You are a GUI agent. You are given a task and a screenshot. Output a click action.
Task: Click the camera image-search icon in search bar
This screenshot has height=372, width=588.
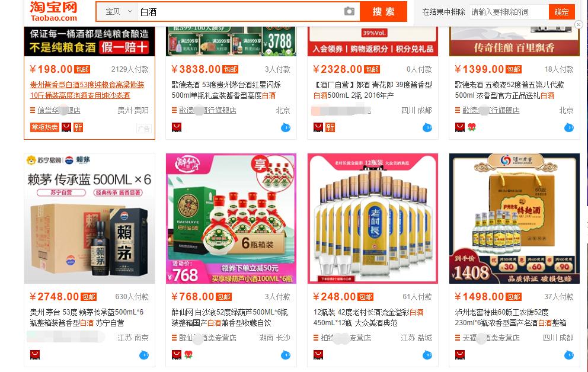point(349,12)
